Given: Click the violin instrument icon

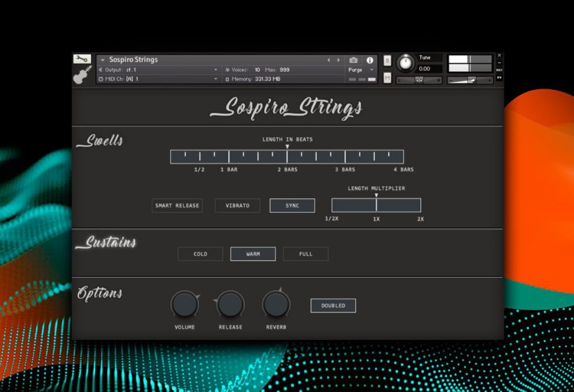Looking at the screenshot, I should (82, 75).
